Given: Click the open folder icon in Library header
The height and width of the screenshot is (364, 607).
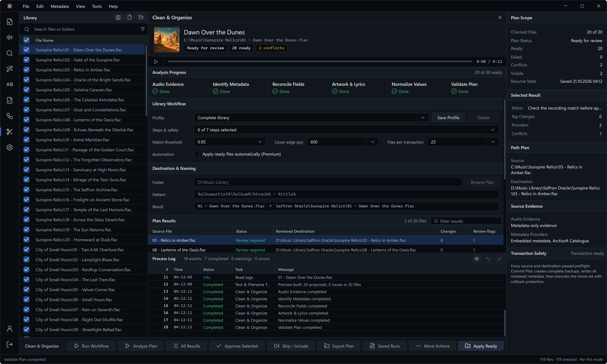Looking at the screenshot, I should [x=141, y=17].
